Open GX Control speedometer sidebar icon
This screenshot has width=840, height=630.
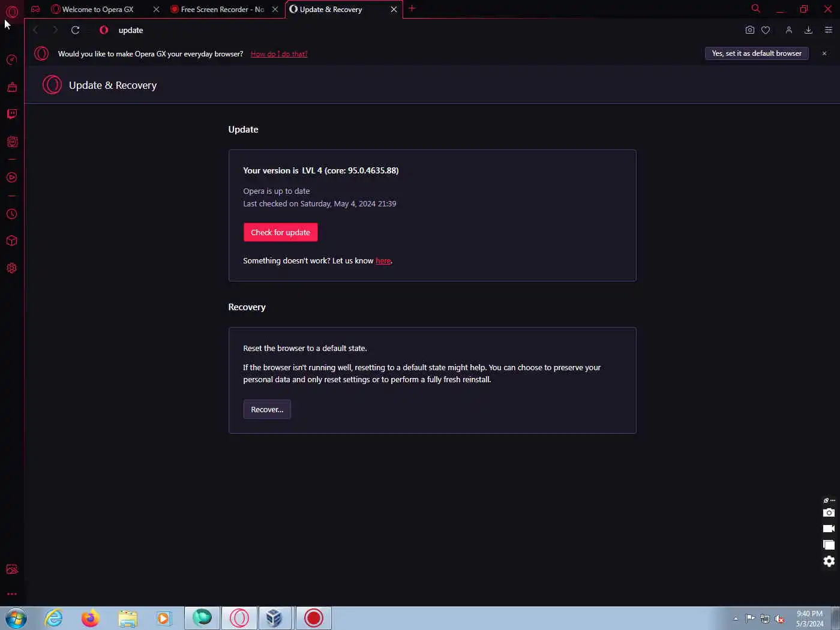(12, 59)
